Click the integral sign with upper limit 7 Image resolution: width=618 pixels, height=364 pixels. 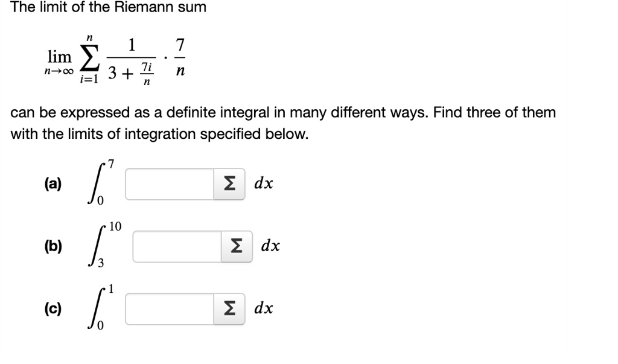coord(97,184)
